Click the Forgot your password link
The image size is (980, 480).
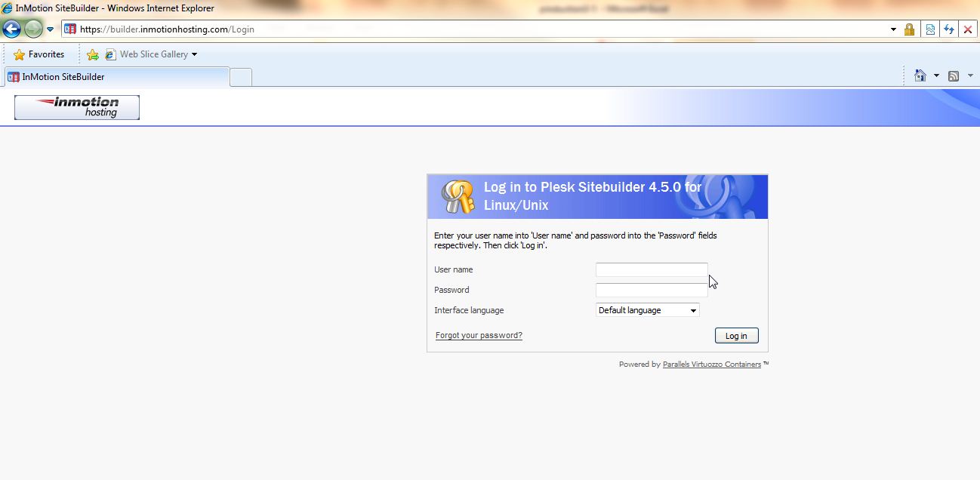point(479,335)
